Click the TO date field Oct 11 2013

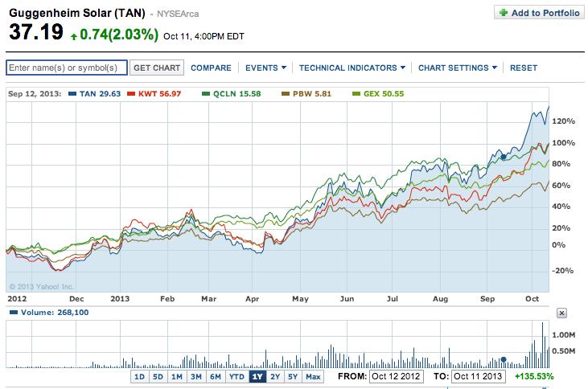point(478,376)
